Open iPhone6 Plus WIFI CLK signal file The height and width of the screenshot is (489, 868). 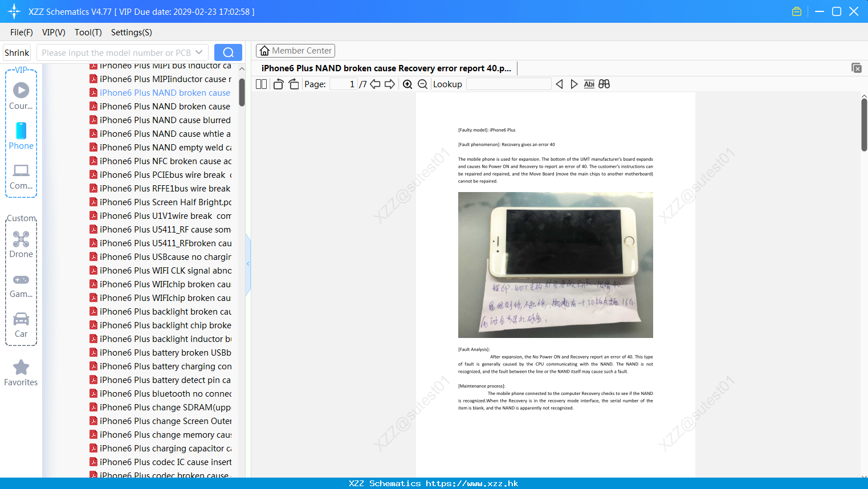(160, 271)
